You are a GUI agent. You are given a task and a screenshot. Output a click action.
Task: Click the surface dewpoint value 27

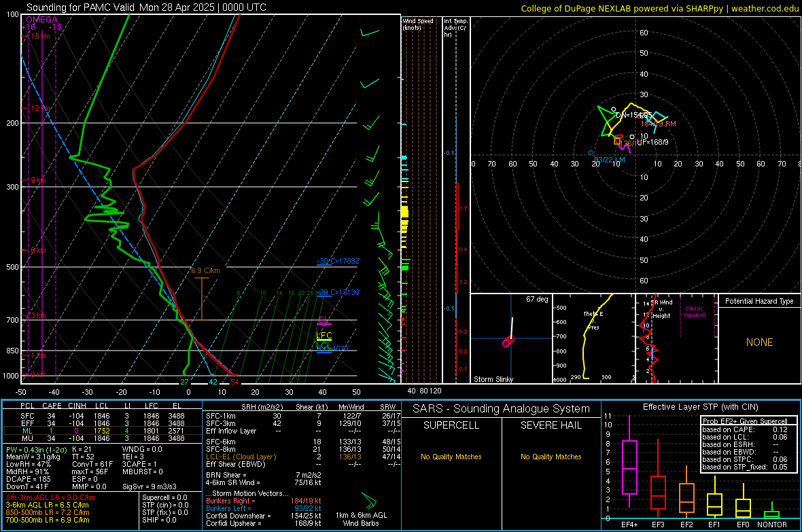click(x=184, y=382)
